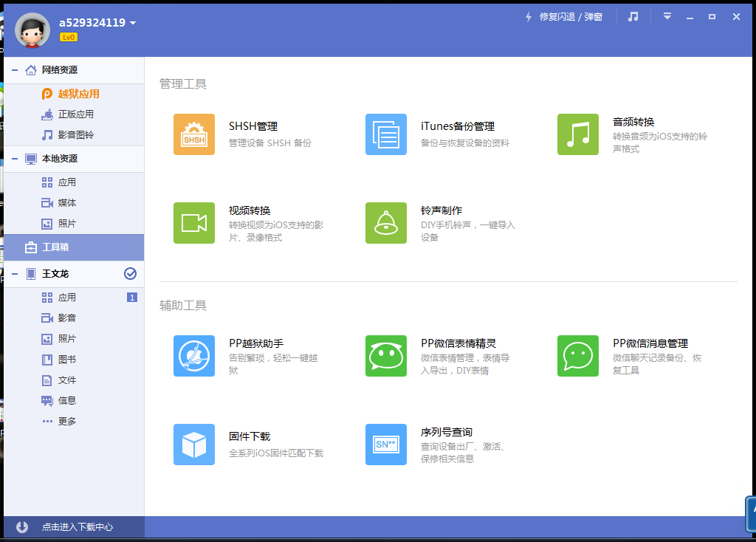756x542 pixels.
Task: Collapse the 网络资源 section
Action: tap(15, 70)
